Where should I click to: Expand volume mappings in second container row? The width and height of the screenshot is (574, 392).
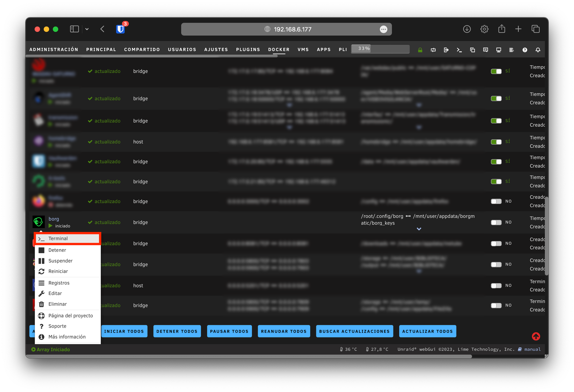coord(419,105)
